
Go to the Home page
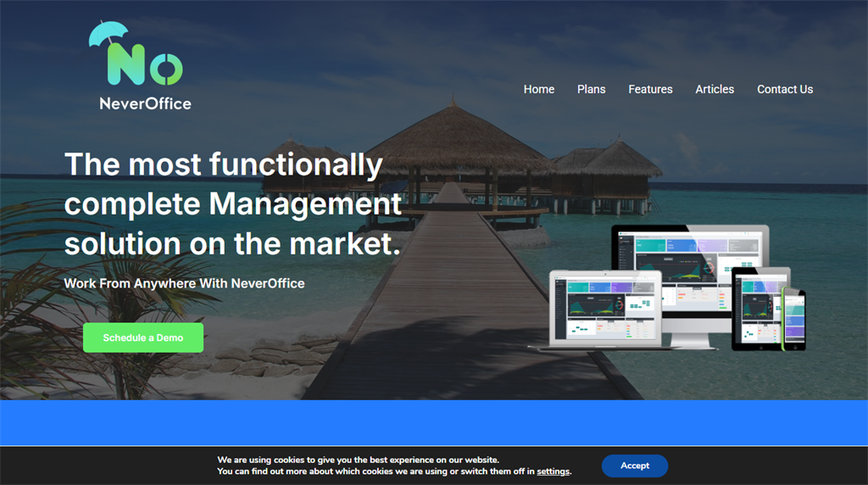[538, 89]
